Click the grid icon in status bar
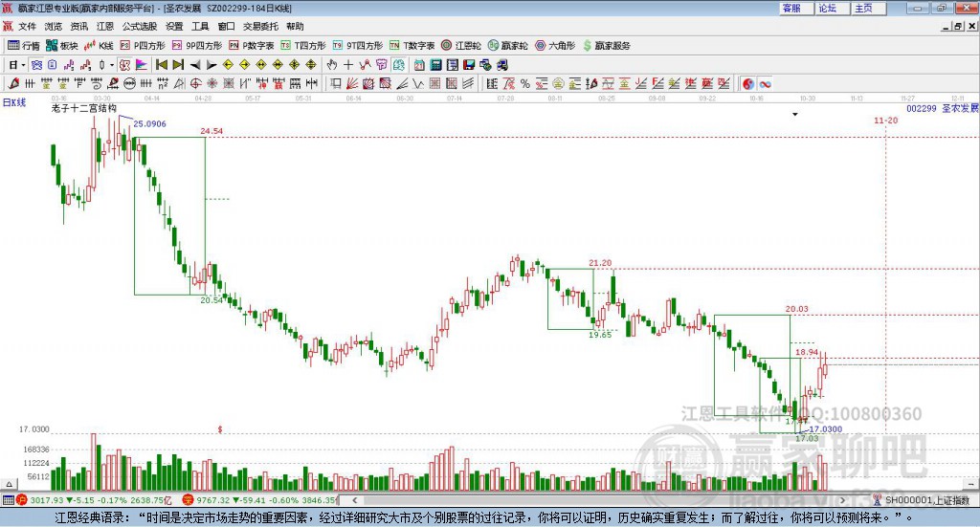This screenshot has height=527, width=980. pos(8,500)
